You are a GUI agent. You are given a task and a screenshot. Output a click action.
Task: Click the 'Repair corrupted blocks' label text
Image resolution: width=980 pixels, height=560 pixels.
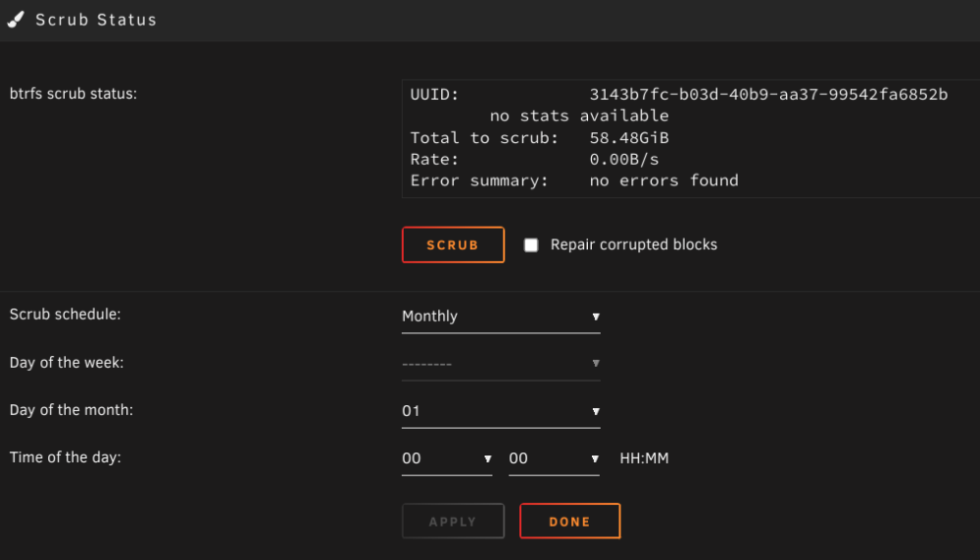(x=634, y=244)
